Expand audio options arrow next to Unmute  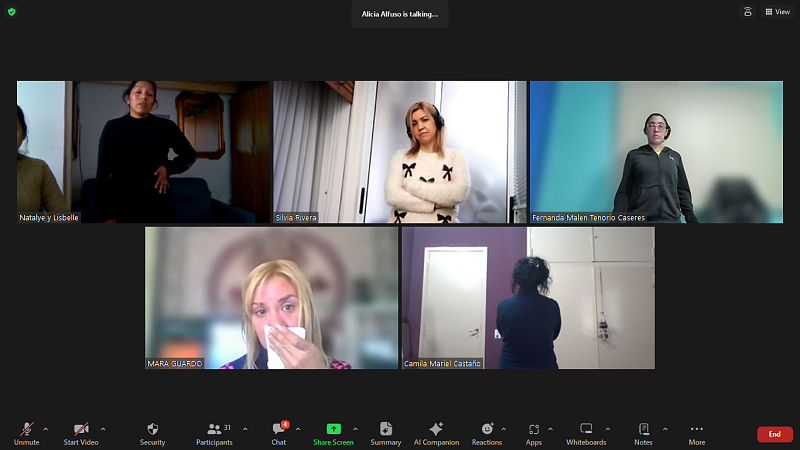click(x=46, y=429)
